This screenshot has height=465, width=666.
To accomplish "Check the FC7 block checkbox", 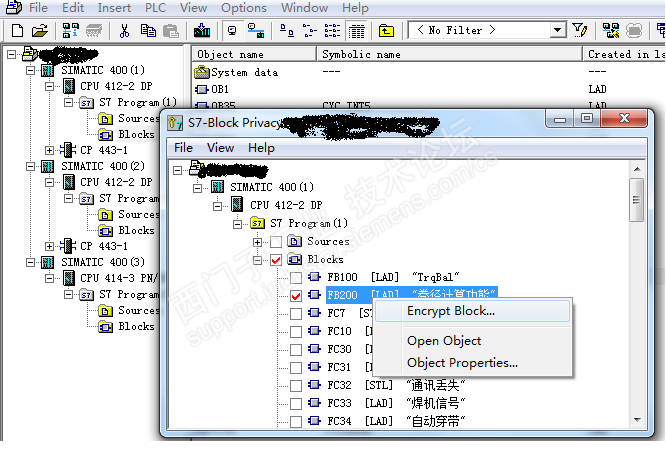I will point(296,314).
